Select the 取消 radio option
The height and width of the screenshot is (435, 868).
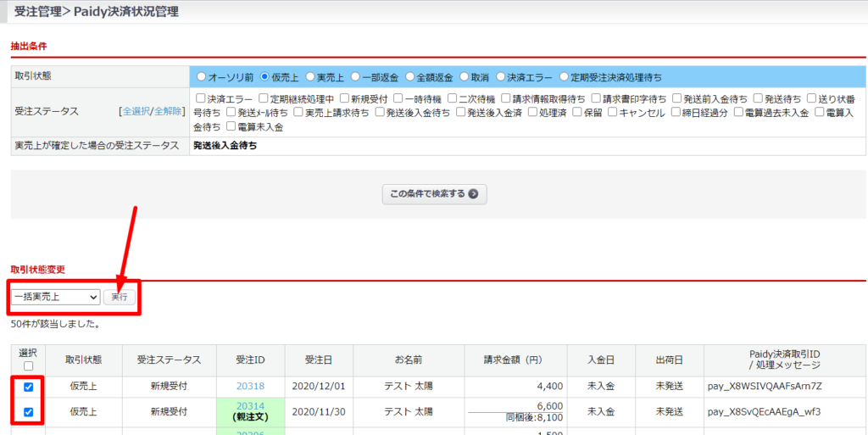[x=465, y=75]
